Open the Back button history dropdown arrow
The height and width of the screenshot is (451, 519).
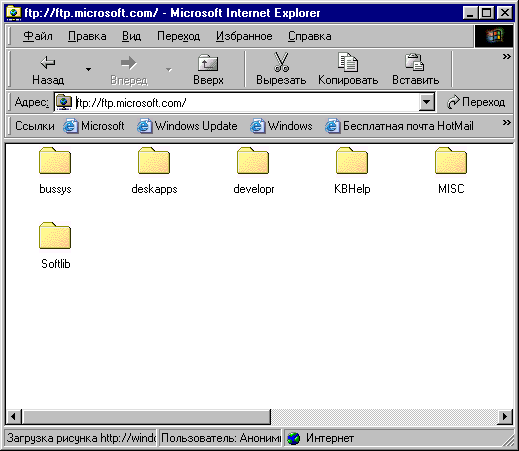tap(88, 69)
